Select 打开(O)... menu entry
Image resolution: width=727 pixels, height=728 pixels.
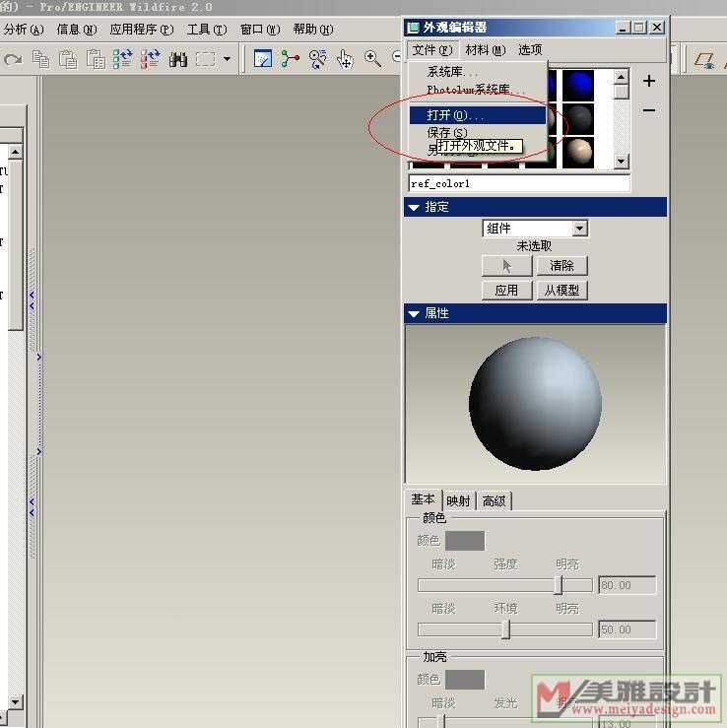(477, 115)
